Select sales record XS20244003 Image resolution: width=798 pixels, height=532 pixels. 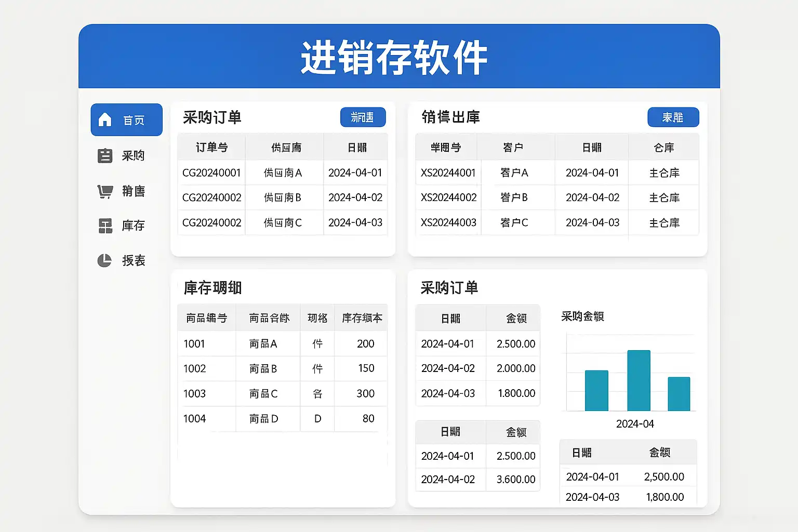[x=448, y=222]
